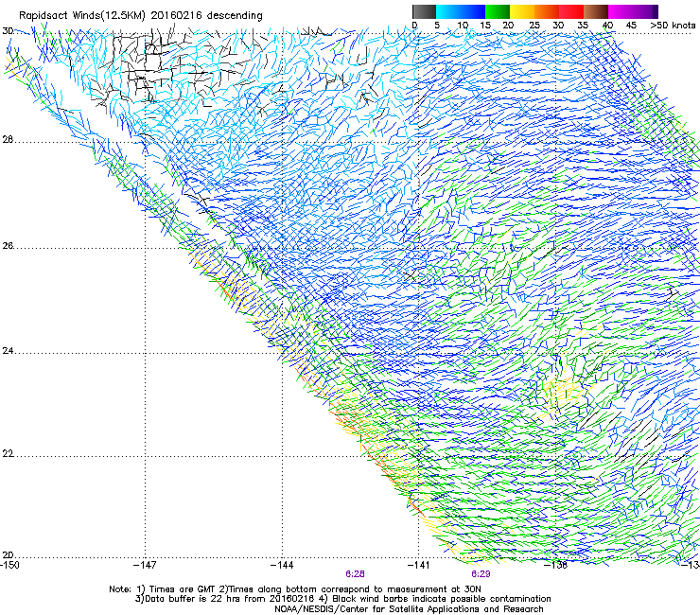Click the '10' legend label under the color bar
The image size is (700, 615).
click(463, 26)
